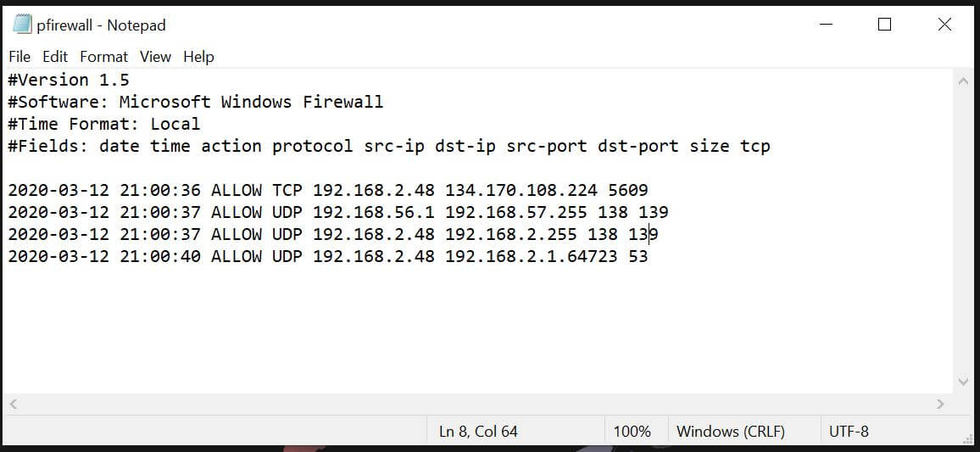Click the vertical scrollbar up arrow
The height and width of the screenshot is (452, 980).
pyautogui.click(x=963, y=80)
